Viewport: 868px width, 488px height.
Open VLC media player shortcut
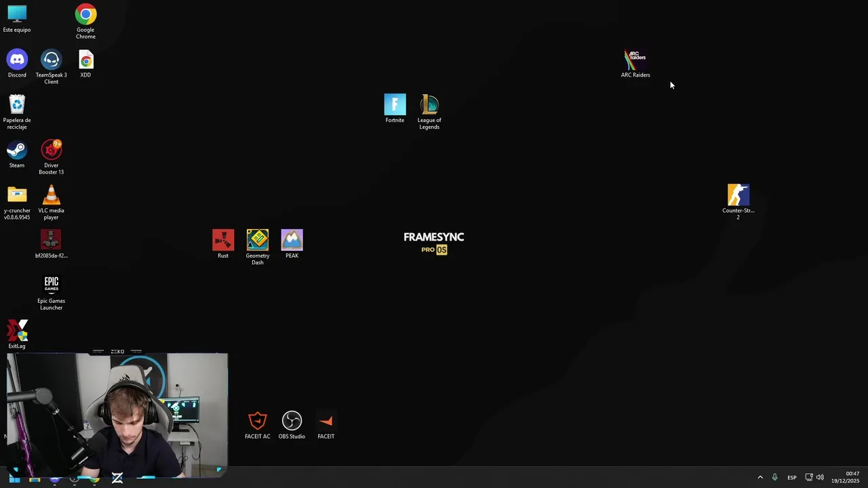[52, 203]
